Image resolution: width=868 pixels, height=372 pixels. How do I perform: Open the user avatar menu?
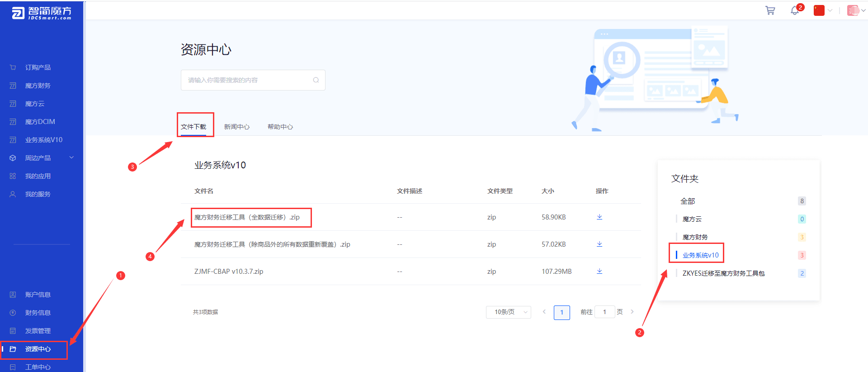(853, 10)
